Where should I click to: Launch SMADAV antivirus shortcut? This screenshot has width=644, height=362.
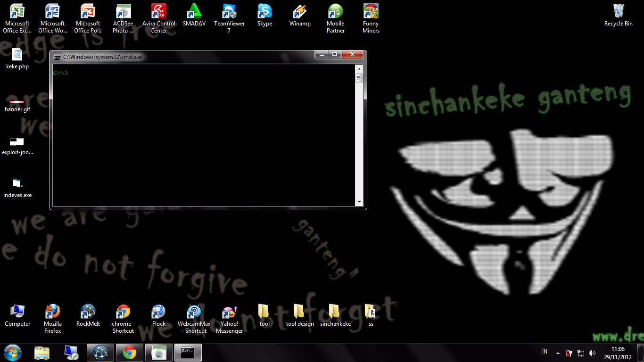pyautogui.click(x=194, y=15)
